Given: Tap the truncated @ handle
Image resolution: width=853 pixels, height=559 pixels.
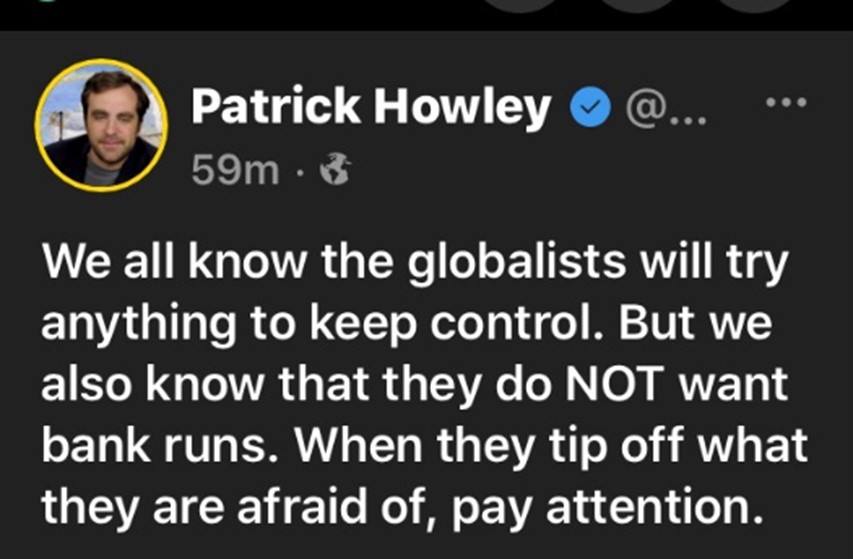Looking at the screenshot, I should point(666,109).
